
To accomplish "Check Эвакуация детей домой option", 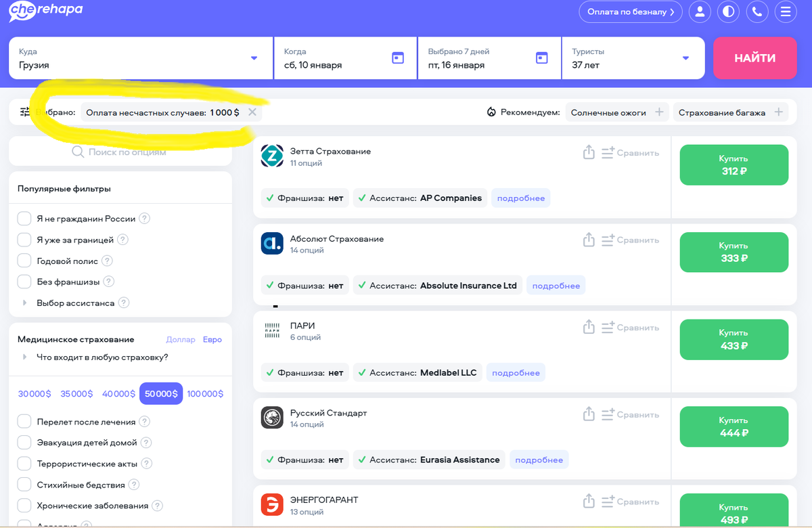I will 24,442.
